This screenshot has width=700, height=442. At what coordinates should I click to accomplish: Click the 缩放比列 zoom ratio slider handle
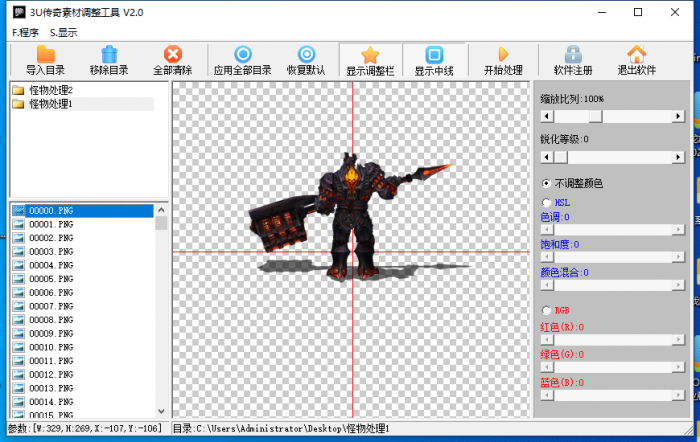pyautogui.click(x=595, y=116)
